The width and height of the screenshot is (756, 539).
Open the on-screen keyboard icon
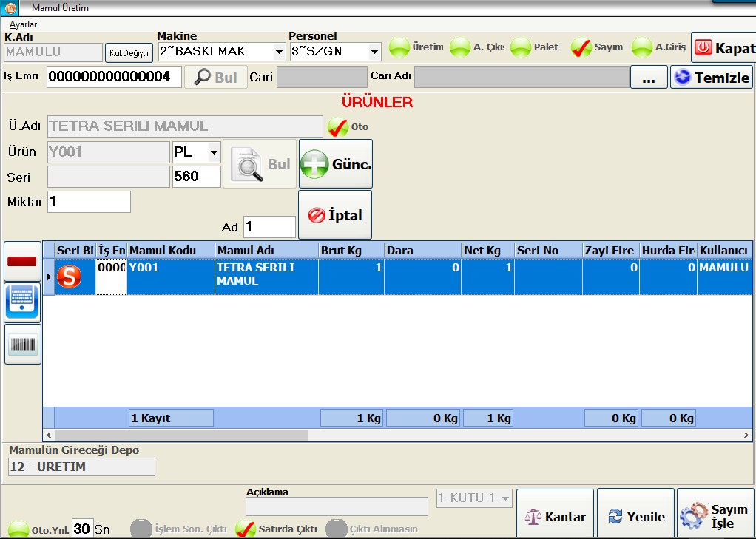(22, 302)
